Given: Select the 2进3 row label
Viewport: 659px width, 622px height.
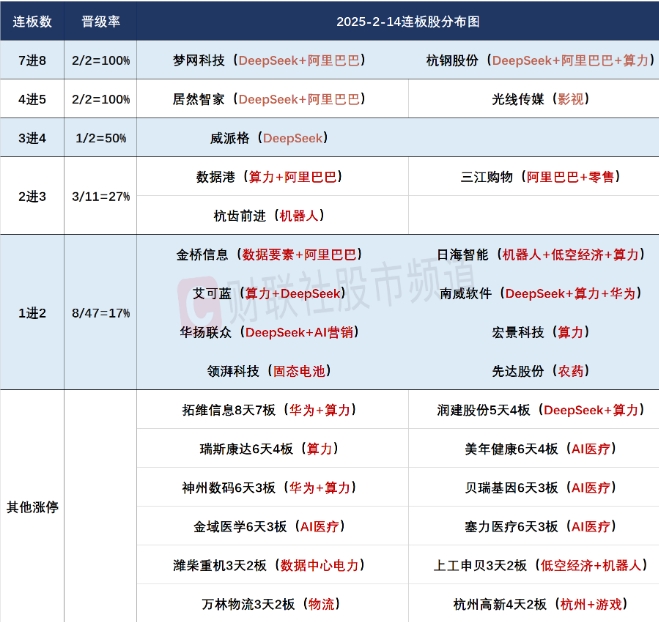Looking at the screenshot, I should pyautogui.click(x=32, y=196).
